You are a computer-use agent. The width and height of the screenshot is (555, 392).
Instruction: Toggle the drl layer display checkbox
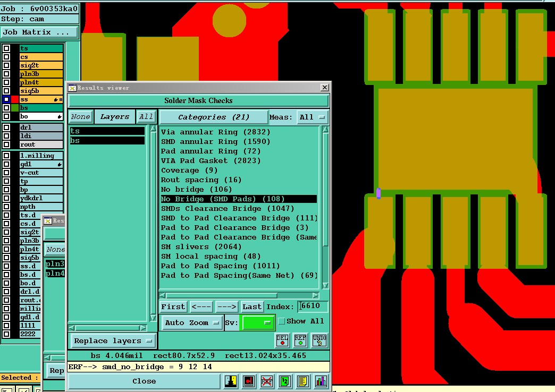point(6,127)
